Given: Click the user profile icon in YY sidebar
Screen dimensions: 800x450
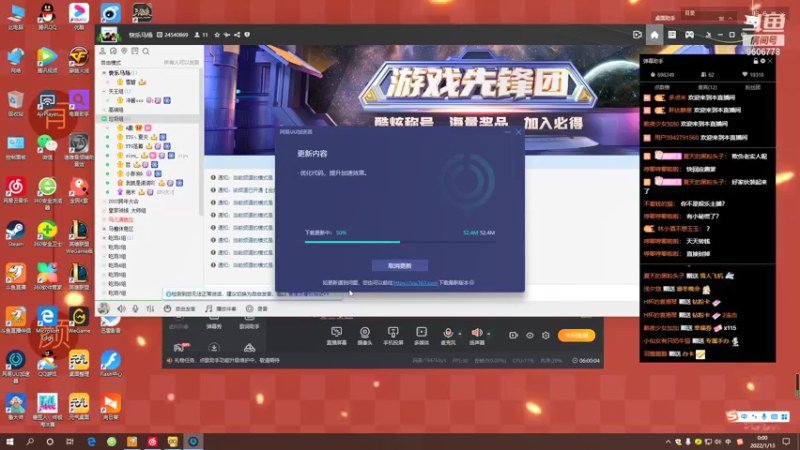Looking at the screenshot, I should 103,52.
